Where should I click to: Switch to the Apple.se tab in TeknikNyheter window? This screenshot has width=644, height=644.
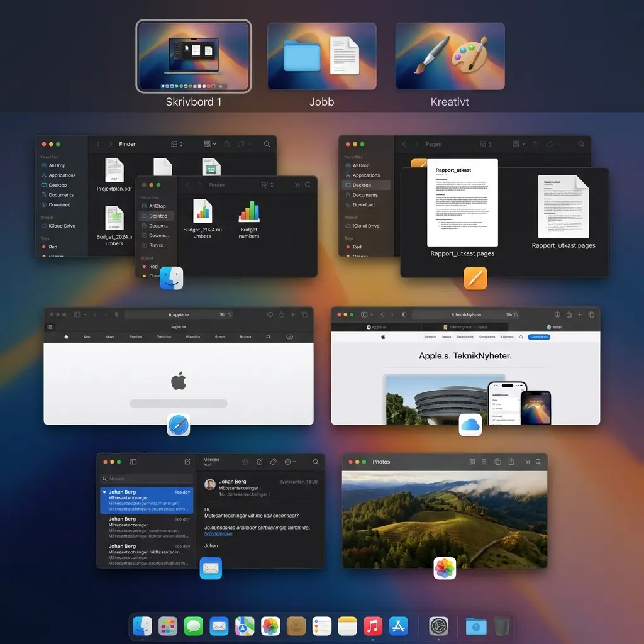376,327
